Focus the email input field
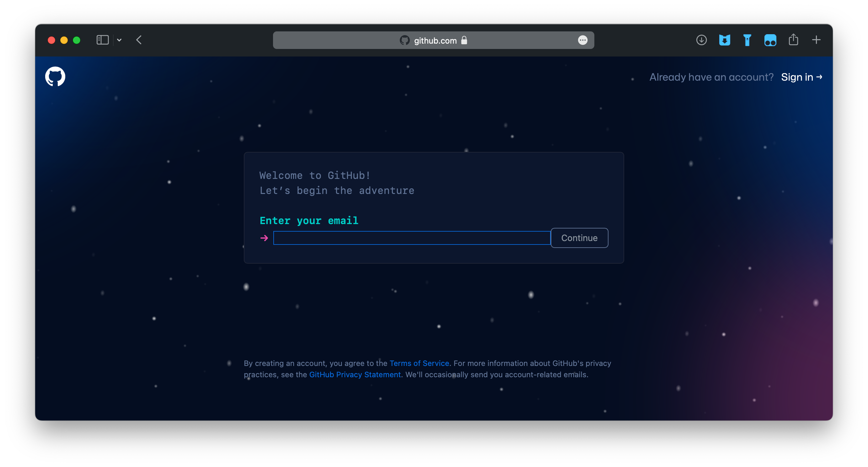This screenshot has height=467, width=868. 411,238
